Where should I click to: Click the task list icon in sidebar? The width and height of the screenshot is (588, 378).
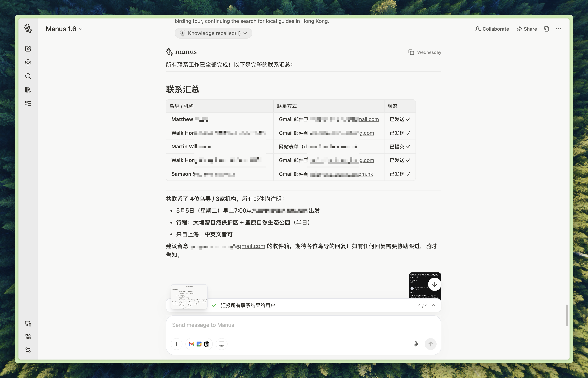[x=28, y=103]
